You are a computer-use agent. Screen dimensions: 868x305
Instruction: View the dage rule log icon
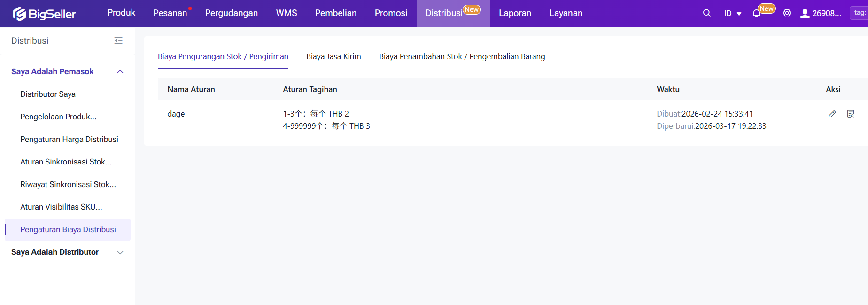[x=850, y=114]
